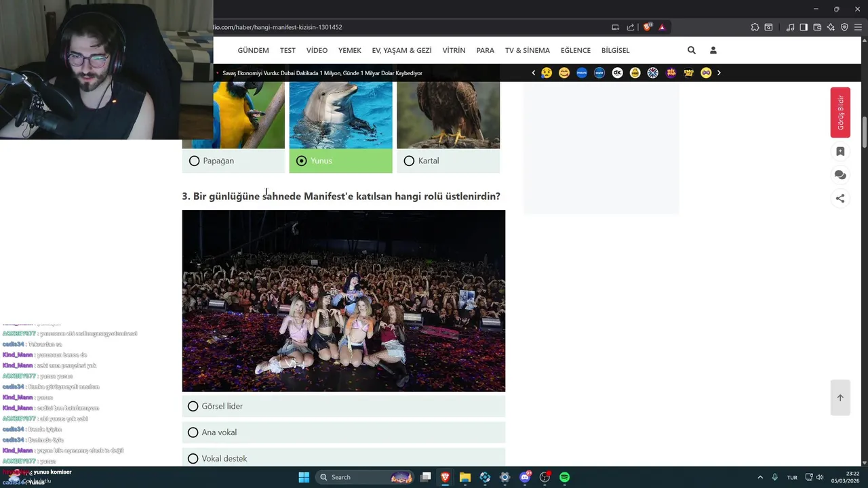The width and height of the screenshot is (868, 488).
Task: Click the bookmark save icon on right
Action: (840, 151)
